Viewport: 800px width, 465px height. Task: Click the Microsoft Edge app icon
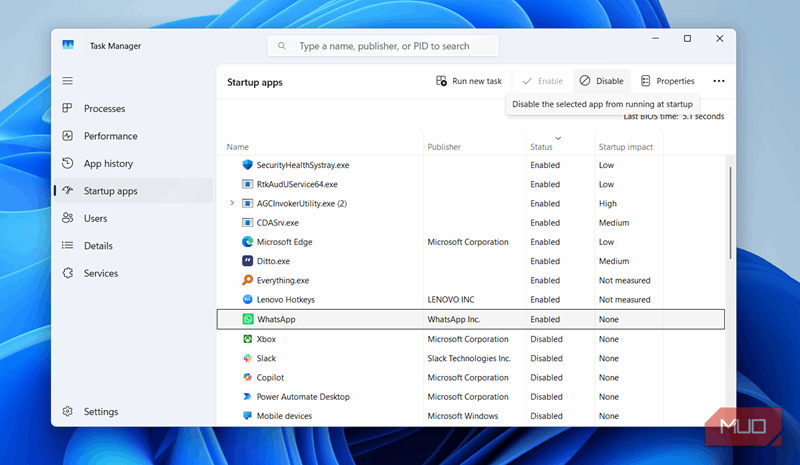tap(248, 242)
